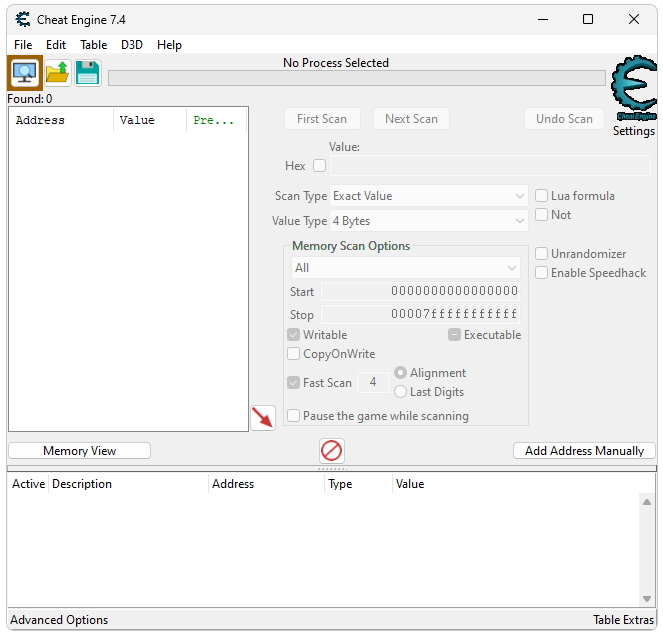Viewport: 663px width, 638px height.
Task: Toggle Enable Speedhack checkbox
Action: [x=541, y=272]
